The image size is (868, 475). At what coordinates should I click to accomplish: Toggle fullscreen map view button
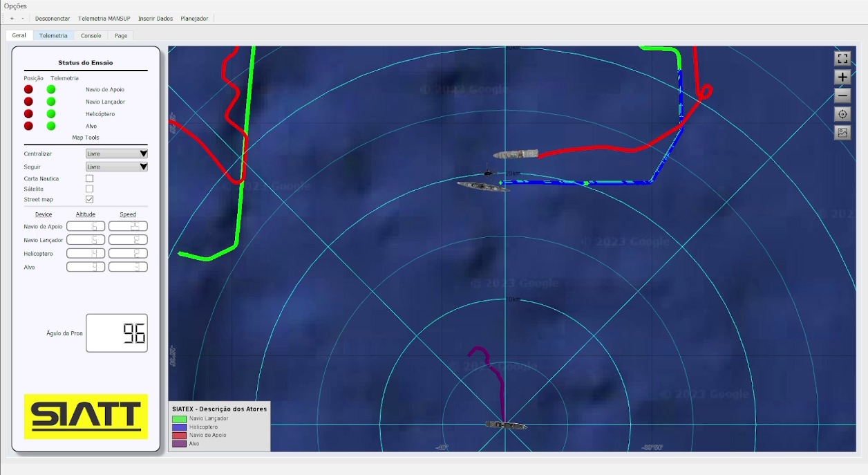coord(842,59)
